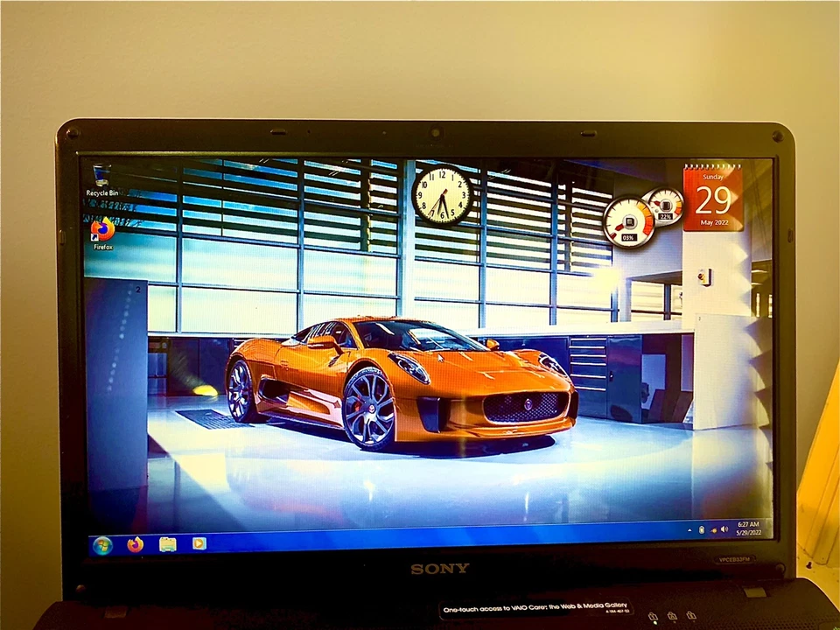The image size is (840, 630).
Task: Select Sunday 29 on the calendar gadget
Action: pos(713,200)
